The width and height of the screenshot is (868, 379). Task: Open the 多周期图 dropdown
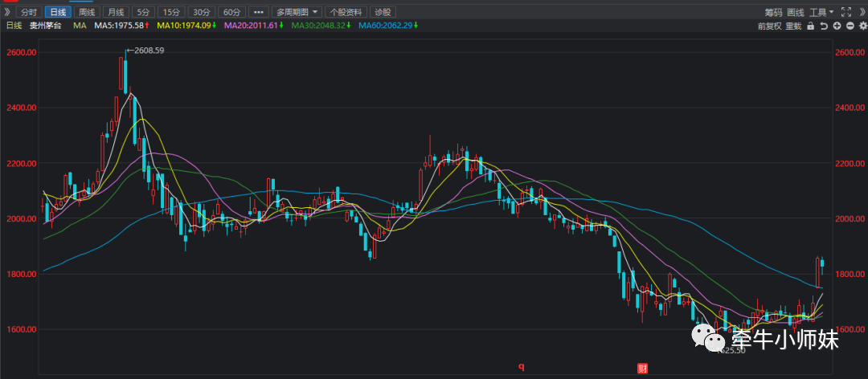[x=297, y=12]
